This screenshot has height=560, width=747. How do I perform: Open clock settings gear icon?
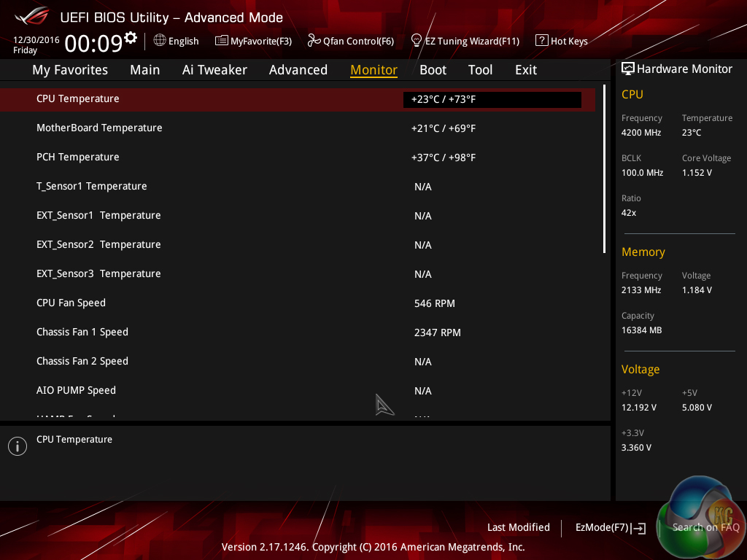point(131,37)
